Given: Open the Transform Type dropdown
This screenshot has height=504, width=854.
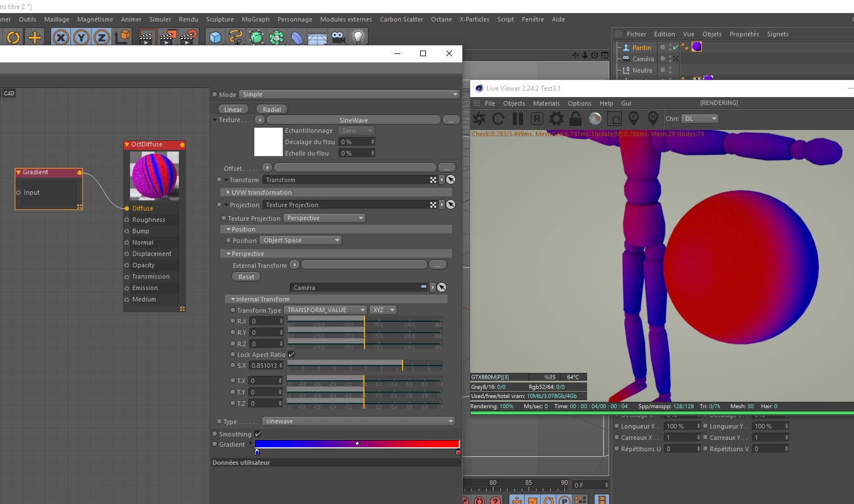Looking at the screenshot, I should pos(325,310).
